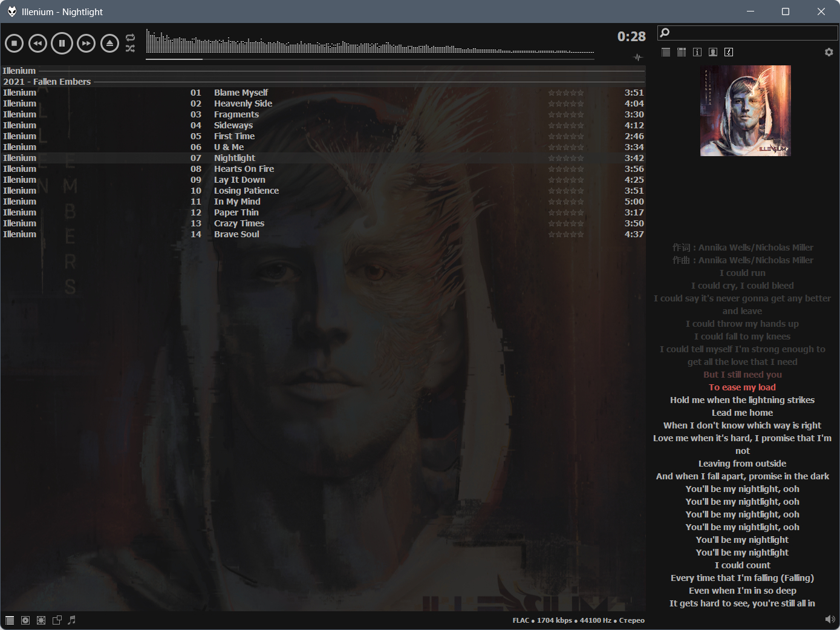
Task: Select track 06 U & Me
Action: pos(323,147)
